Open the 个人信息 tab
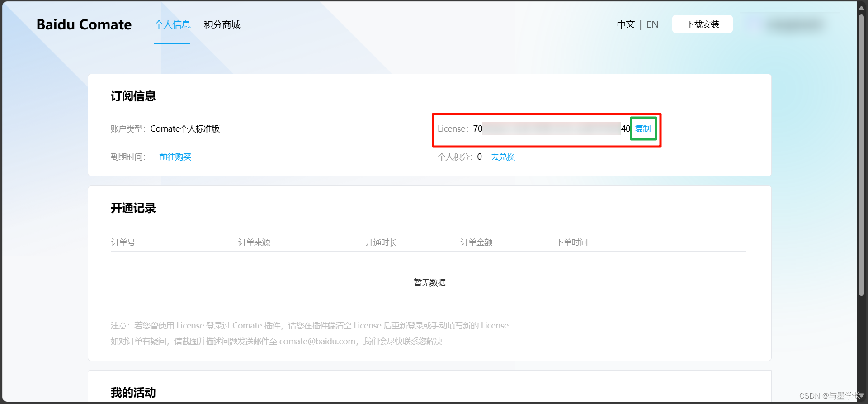Screen dimensions: 868x404 point(172,24)
